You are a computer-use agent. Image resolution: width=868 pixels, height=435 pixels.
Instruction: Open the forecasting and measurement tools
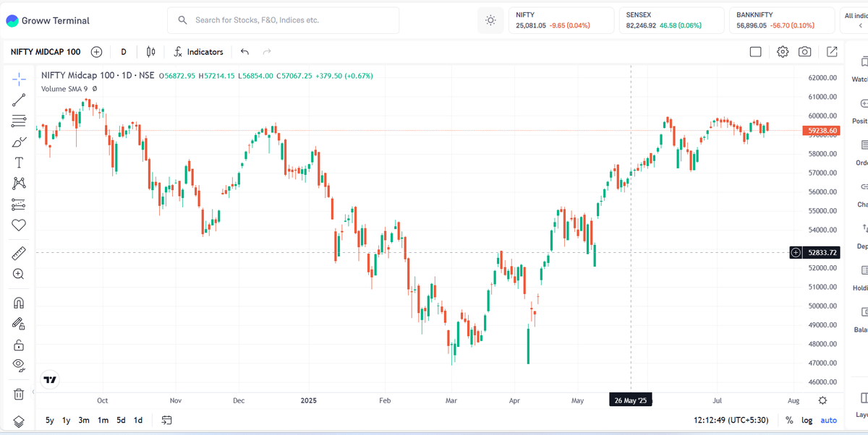[19, 204]
